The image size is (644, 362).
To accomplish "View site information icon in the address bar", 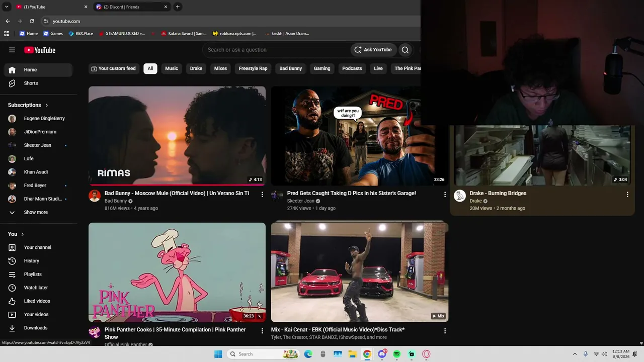I will click(x=46, y=21).
